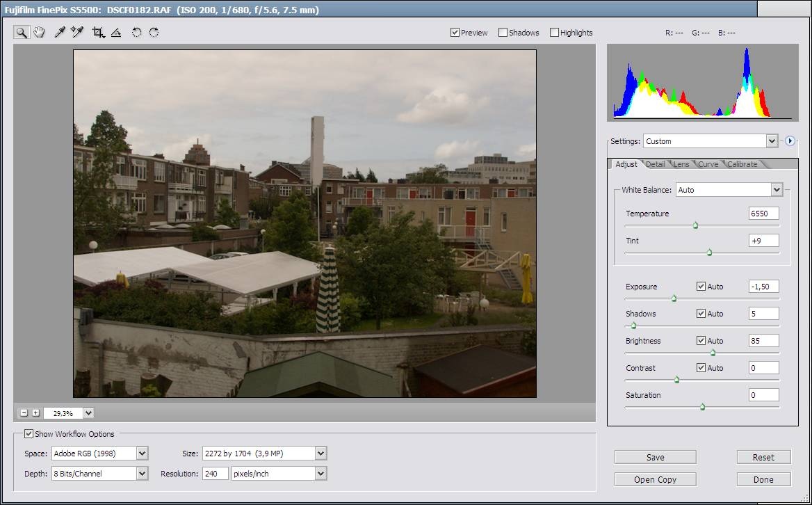This screenshot has width=812, height=505.
Task: Open the Calibrate tab
Action: click(742, 164)
